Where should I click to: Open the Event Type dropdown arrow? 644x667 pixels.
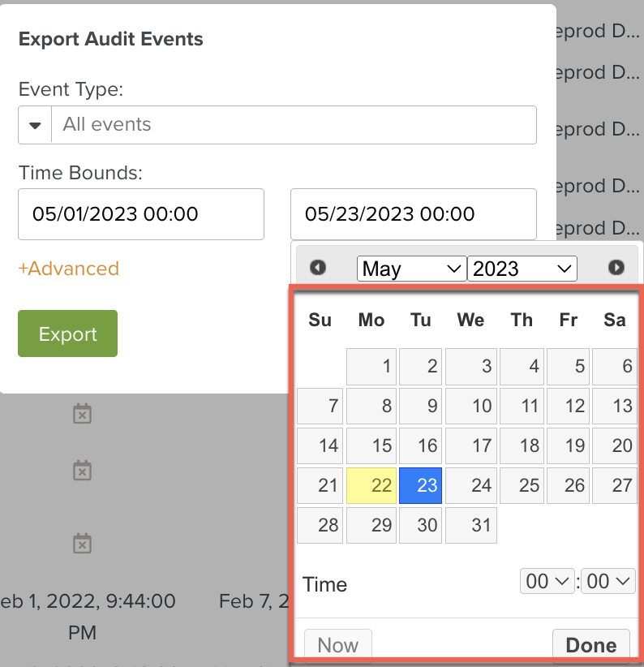[x=35, y=126]
